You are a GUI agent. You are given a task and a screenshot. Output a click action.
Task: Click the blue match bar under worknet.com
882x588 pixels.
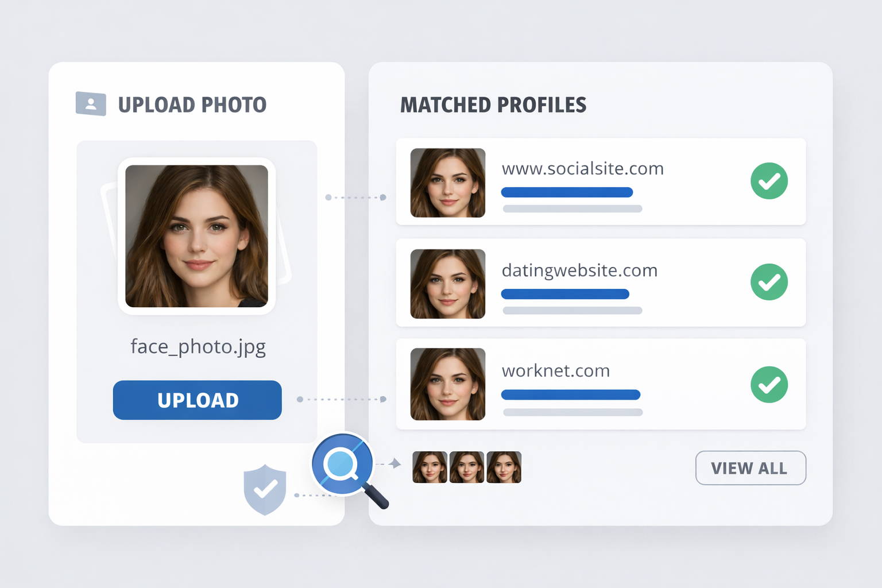click(570, 395)
